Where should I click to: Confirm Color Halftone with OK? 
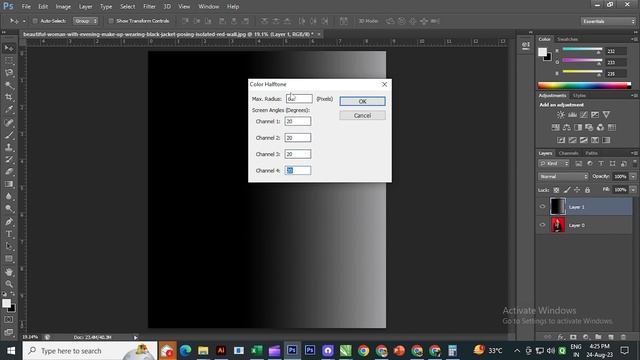coord(362,101)
